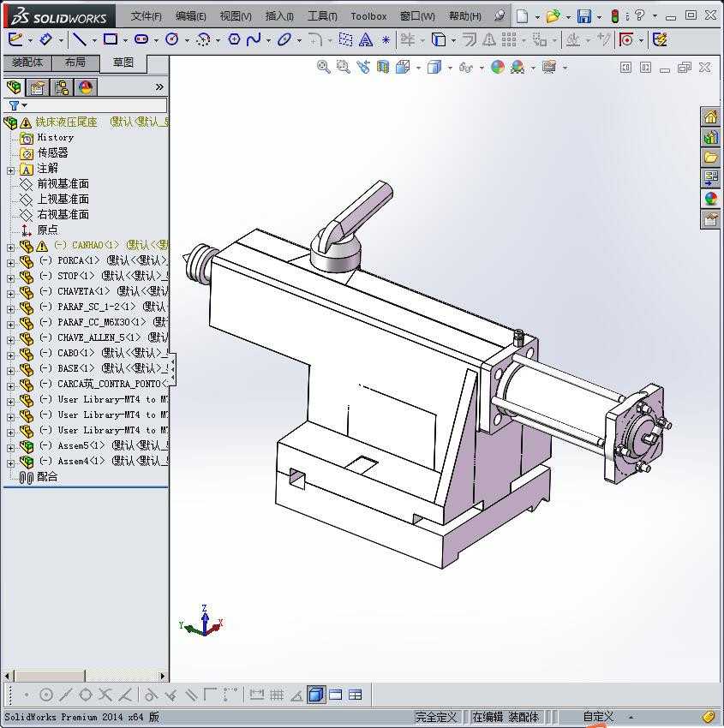Click the Trim Entities tool

click(408, 39)
